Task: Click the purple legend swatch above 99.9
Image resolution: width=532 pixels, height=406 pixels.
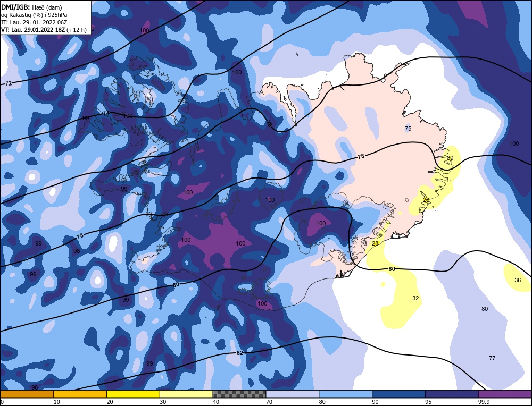Action: (x=505, y=394)
